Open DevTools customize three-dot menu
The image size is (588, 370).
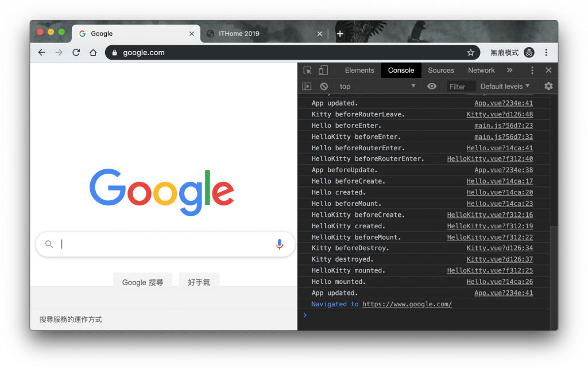pyautogui.click(x=532, y=71)
